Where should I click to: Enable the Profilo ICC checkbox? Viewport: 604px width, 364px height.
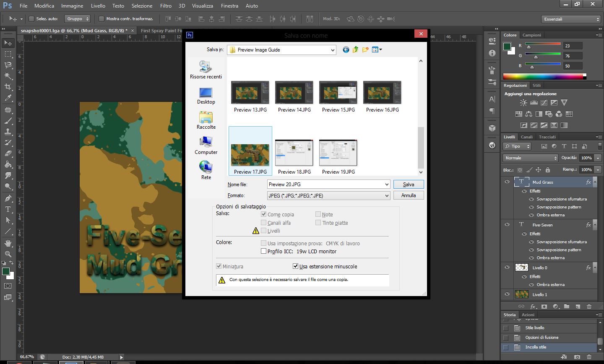[x=263, y=251]
